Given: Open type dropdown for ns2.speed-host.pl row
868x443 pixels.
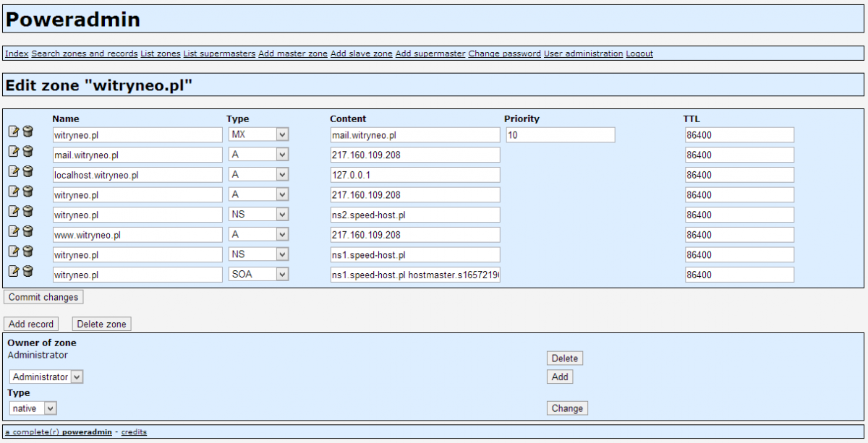Looking at the screenshot, I should pyautogui.click(x=258, y=215).
